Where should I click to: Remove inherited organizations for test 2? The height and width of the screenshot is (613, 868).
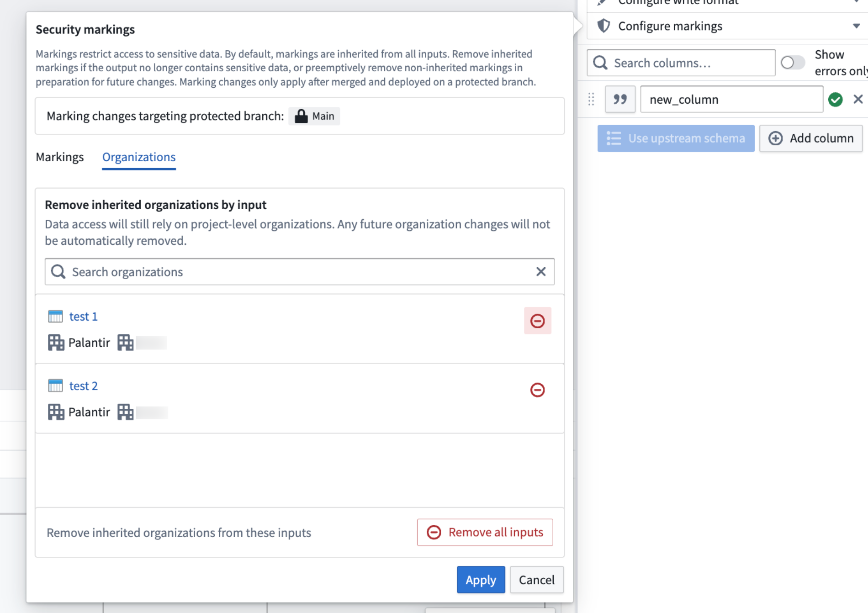click(x=537, y=390)
